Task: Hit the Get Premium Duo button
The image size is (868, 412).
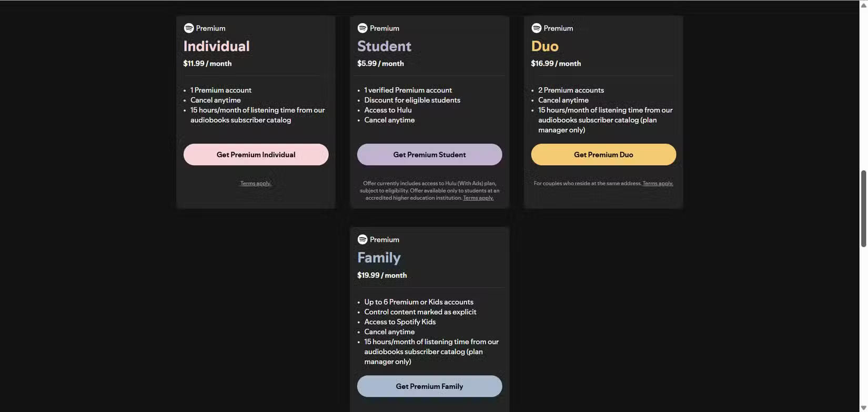Action: click(603, 154)
